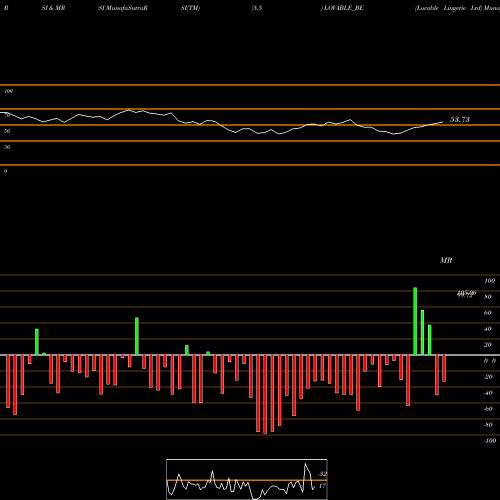
Task: Click the '(Lovable Lingerie Ltd)' header text
Action: (x=449, y=8)
